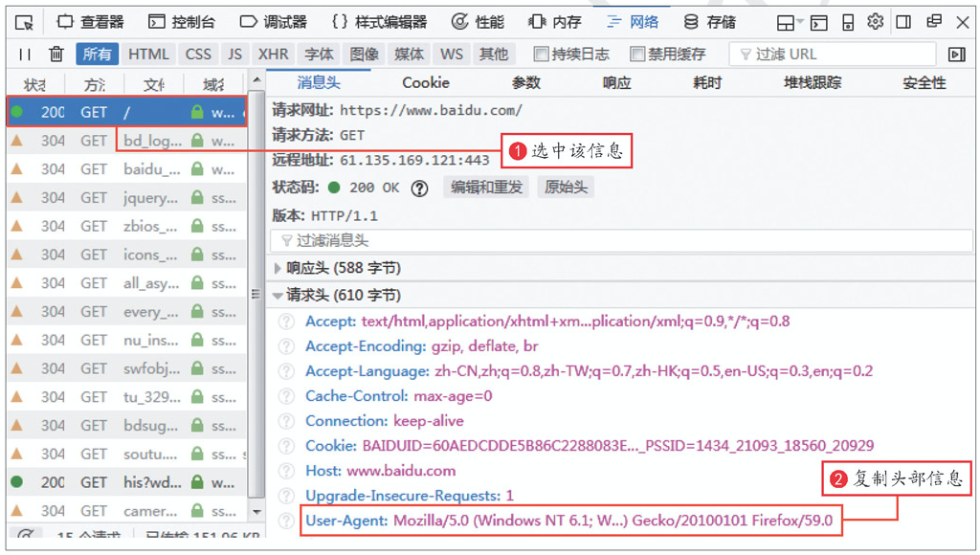The height and width of the screenshot is (555, 980).
Task: Sort by the 域名 column header
Action: pyautogui.click(x=213, y=84)
